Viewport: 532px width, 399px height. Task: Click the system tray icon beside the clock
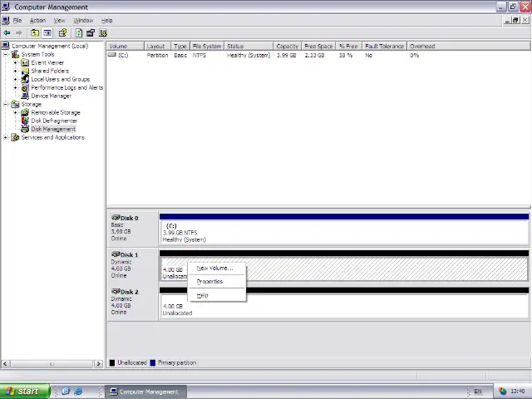502,392
